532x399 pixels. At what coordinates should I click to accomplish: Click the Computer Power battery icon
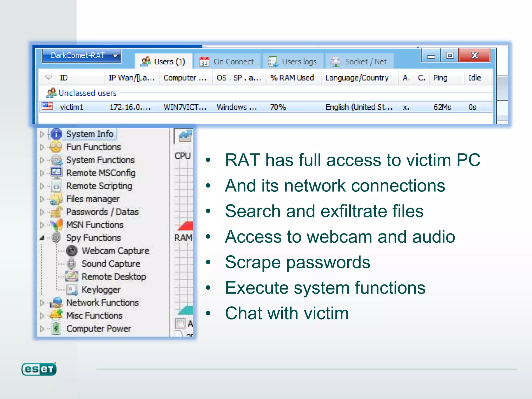pos(56,329)
